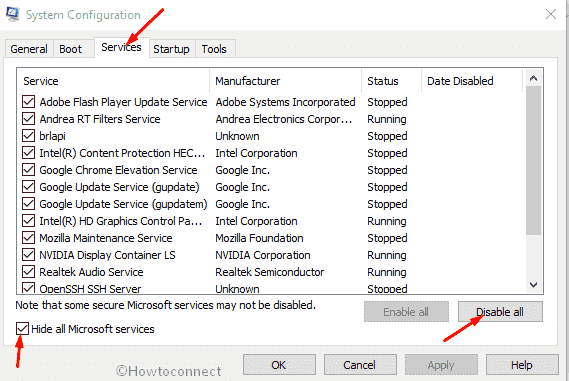The image size is (569, 381).
Task: Click the Disable all button
Action: coord(500,312)
